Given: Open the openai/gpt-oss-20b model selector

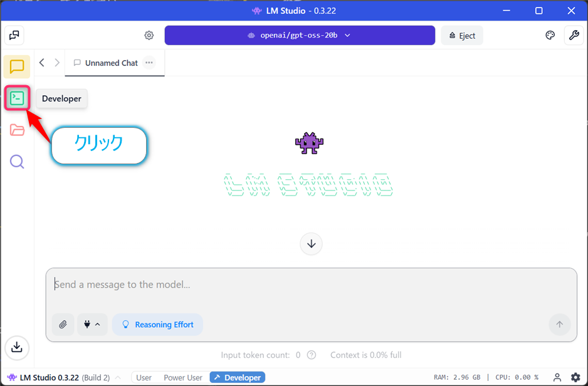Looking at the screenshot, I should pyautogui.click(x=300, y=35).
